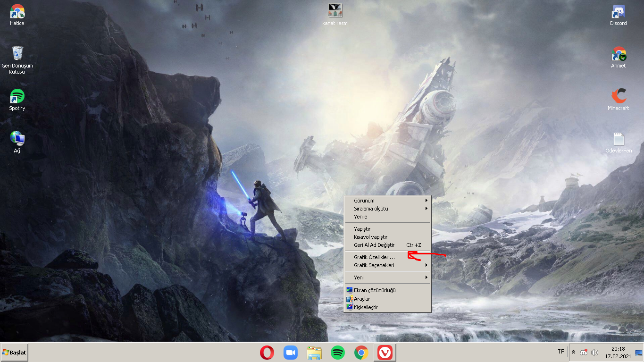Open Kişiselleştir from the context menu
Screen dimensions: 644x362
388,307
